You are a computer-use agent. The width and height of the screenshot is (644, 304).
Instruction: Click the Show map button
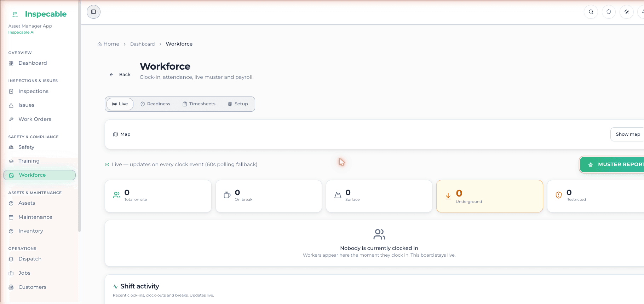click(627, 134)
